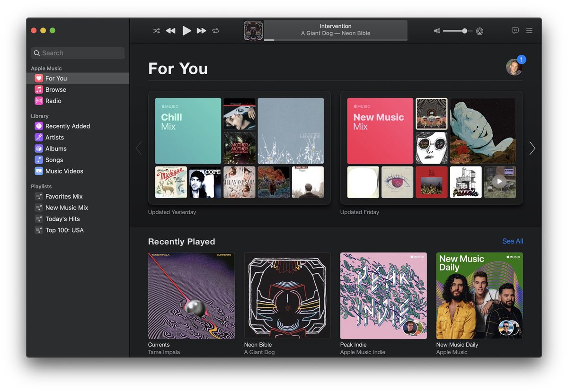Open Songs in Library
Image resolution: width=568 pixels, height=392 pixels.
click(78, 160)
